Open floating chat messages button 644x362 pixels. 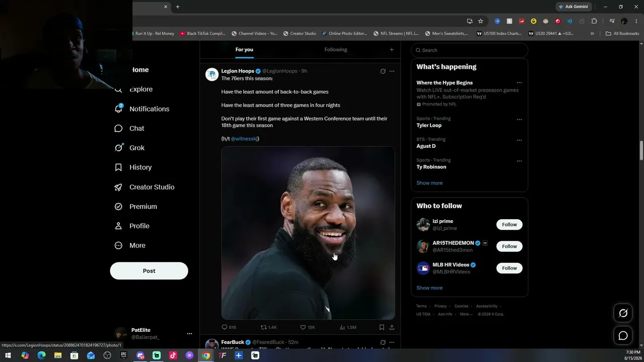623,335
